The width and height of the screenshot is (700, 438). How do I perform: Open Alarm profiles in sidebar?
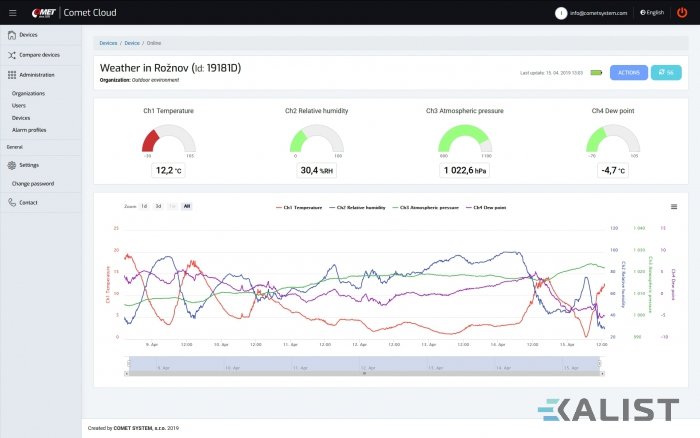tap(28, 129)
